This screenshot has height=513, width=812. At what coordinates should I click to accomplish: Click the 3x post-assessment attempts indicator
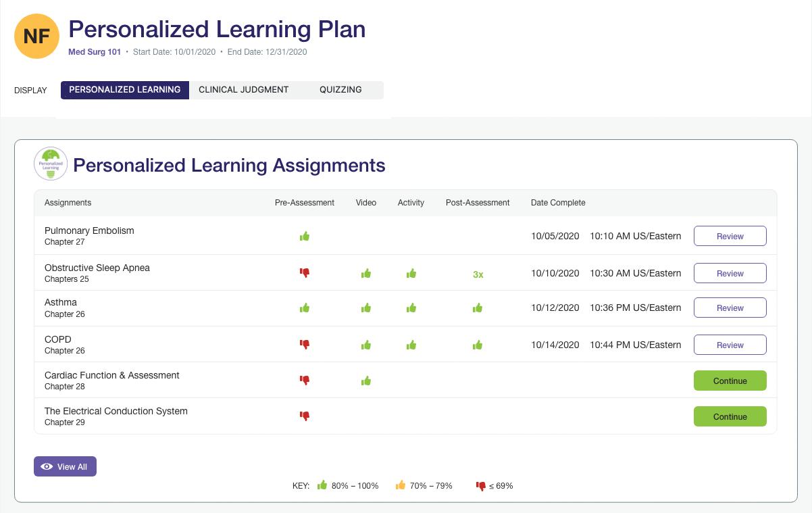point(478,274)
